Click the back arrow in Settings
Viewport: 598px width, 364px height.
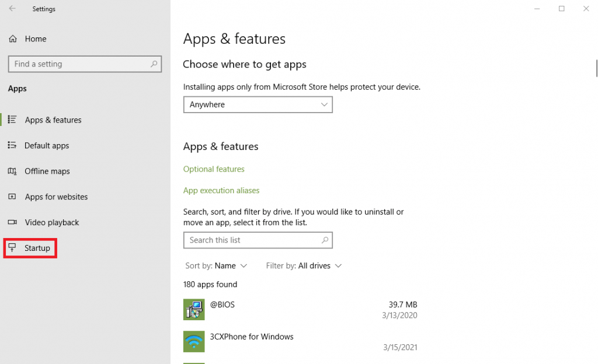tap(12, 8)
